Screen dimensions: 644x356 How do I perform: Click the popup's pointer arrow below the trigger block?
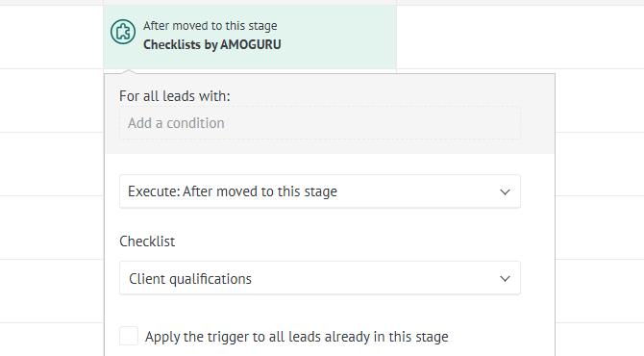[129, 72]
